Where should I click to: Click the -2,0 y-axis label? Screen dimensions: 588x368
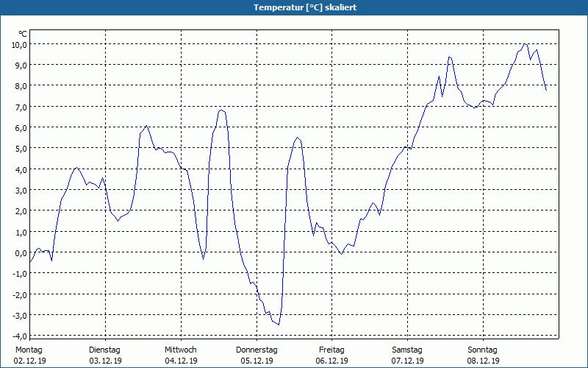coord(21,294)
